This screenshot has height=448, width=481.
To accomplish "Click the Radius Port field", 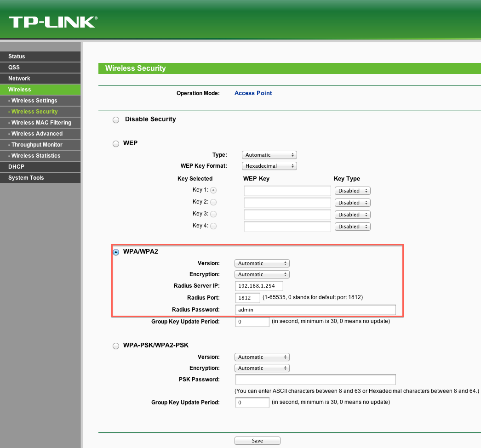I will point(248,298).
